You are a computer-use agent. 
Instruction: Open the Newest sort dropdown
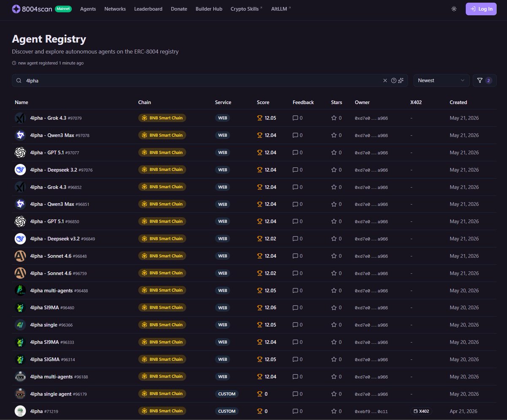(x=441, y=80)
